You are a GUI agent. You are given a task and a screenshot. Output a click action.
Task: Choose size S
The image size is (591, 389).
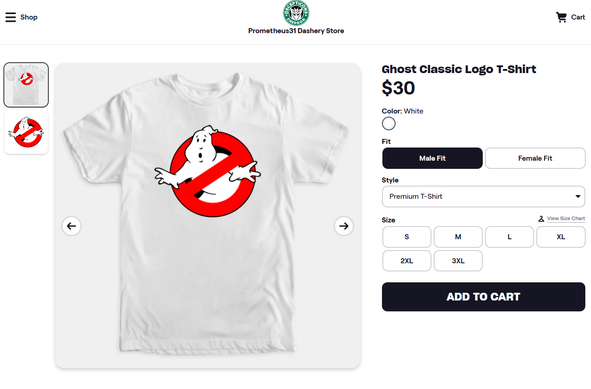pyautogui.click(x=406, y=237)
